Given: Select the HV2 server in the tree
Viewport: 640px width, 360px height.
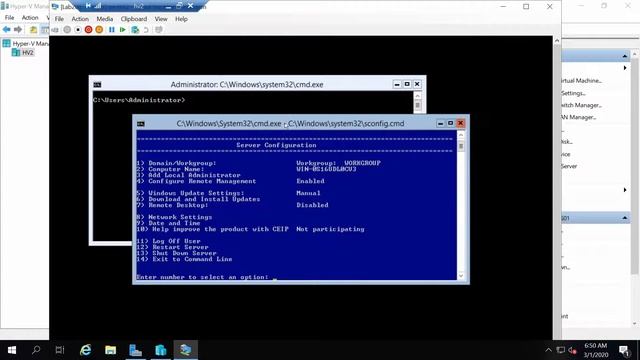Looking at the screenshot, I should [24, 53].
